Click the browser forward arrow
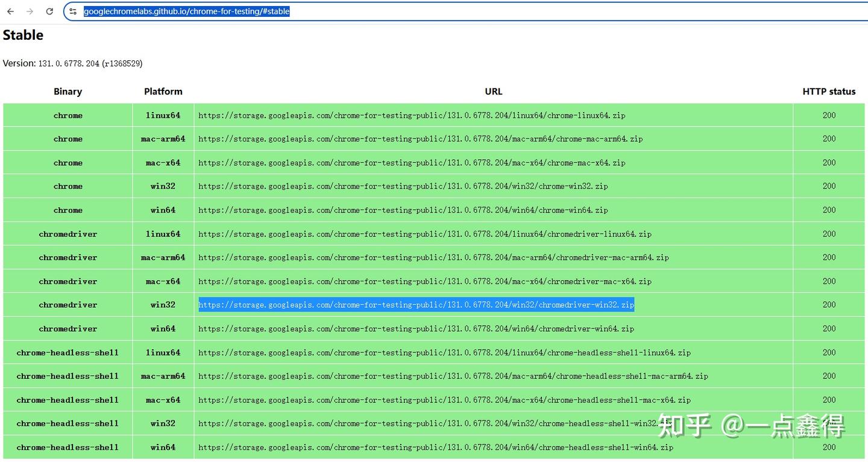868x462 pixels. point(30,11)
